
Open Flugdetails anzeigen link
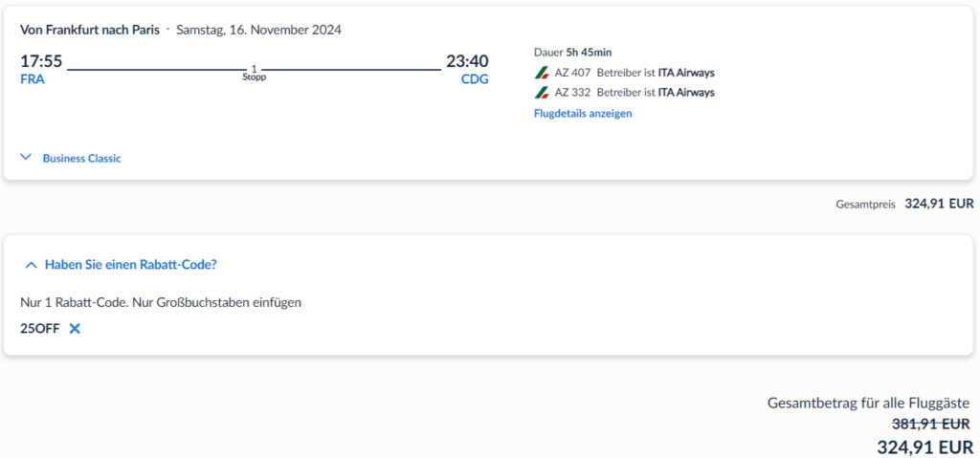583,113
